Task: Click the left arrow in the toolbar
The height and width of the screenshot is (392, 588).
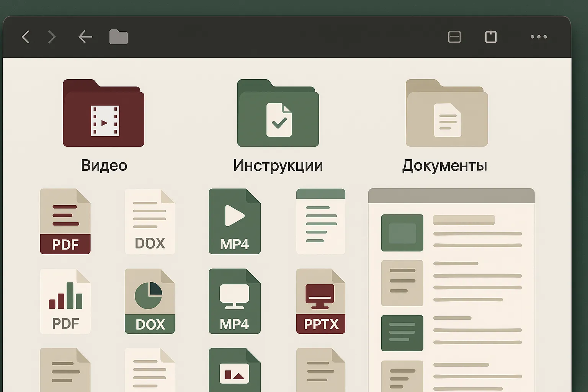Action: tap(85, 37)
